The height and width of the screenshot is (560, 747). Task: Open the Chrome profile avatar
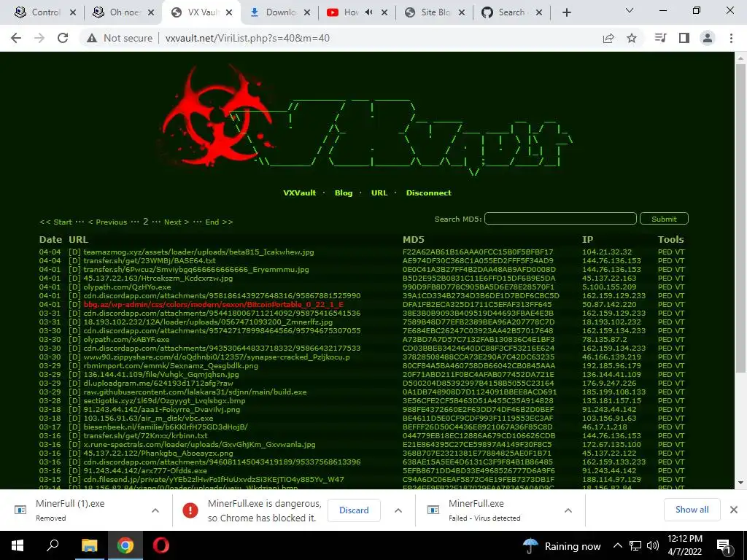pos(708,38)
